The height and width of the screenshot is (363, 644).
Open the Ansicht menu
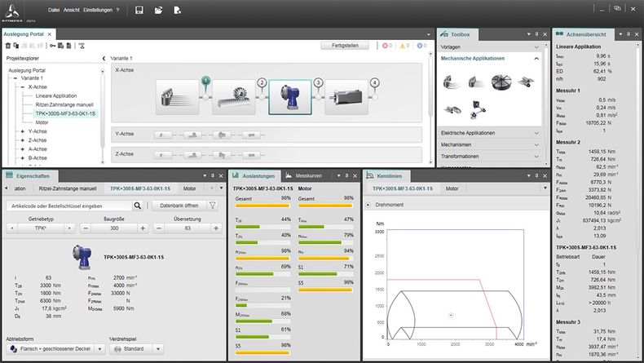71,11
